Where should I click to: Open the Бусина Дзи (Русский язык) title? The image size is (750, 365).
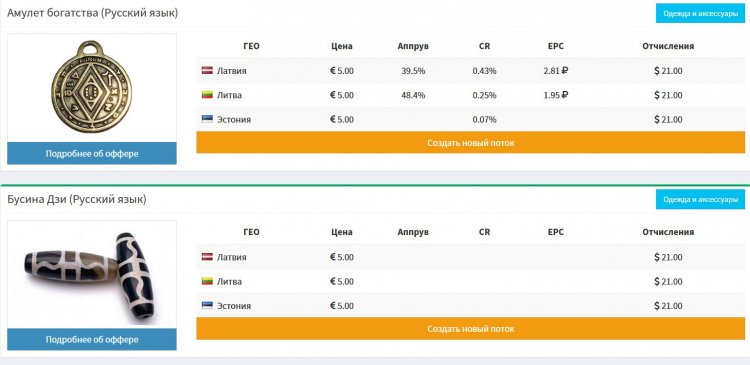pos(77,199)
